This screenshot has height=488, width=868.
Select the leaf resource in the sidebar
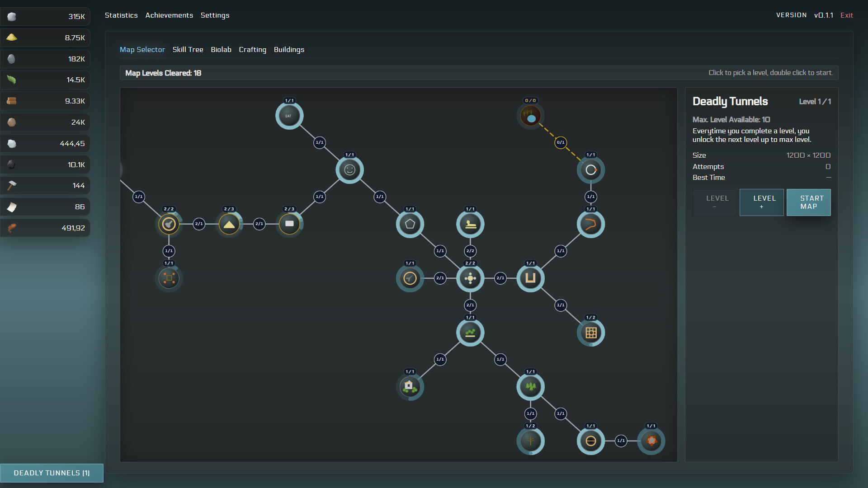coord(45,80)
